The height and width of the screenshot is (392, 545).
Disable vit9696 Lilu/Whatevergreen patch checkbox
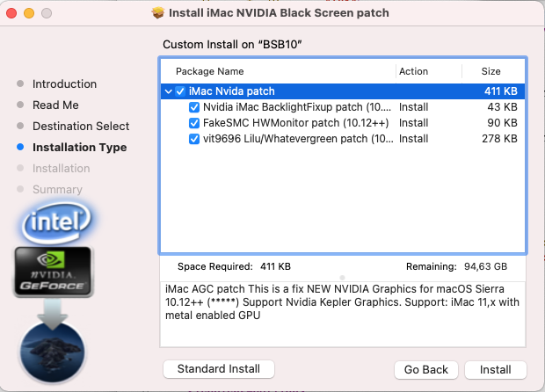click(x=194, y=139)
